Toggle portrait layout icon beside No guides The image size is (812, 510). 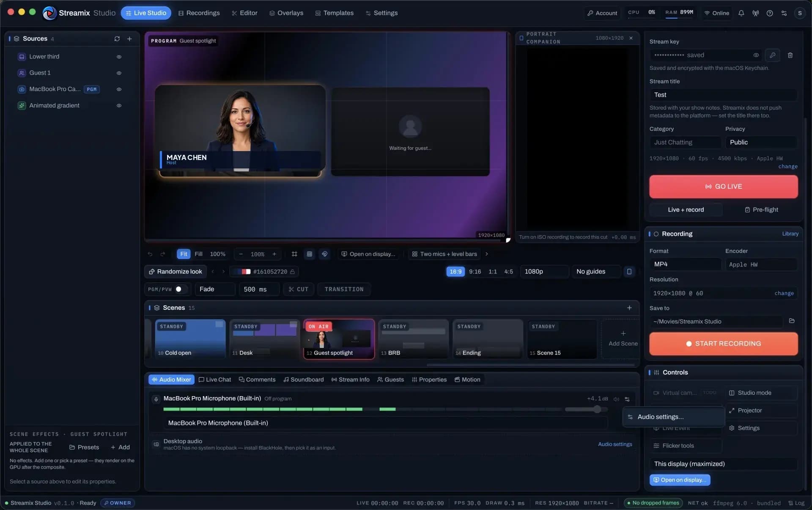coord(629,271)
